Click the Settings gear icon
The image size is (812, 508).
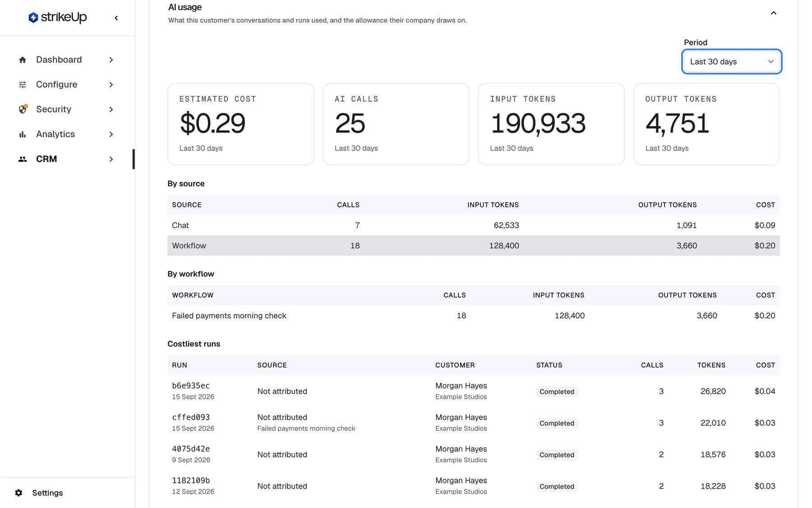tap(18, 493)
